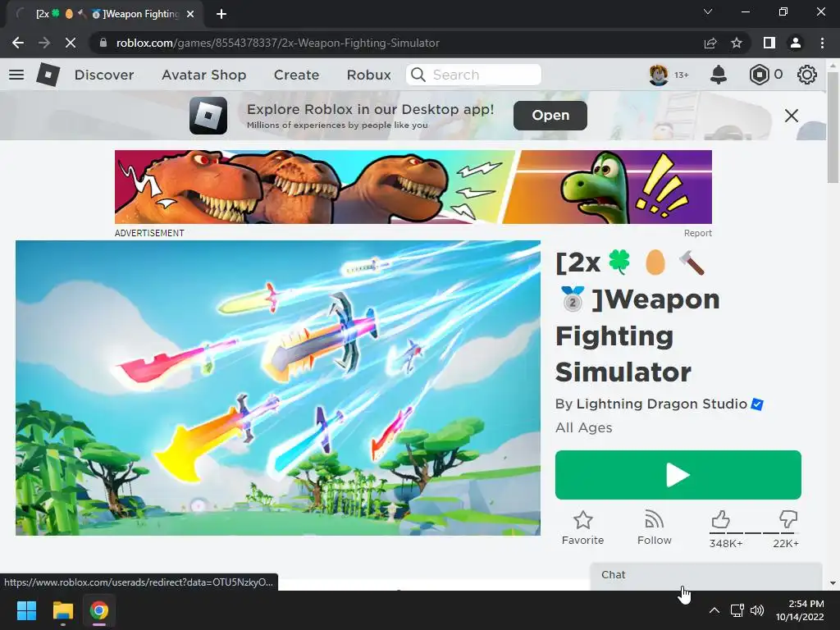Start the game with Play button
Viewport: 840px width, 630px height.
pos(678,475)
